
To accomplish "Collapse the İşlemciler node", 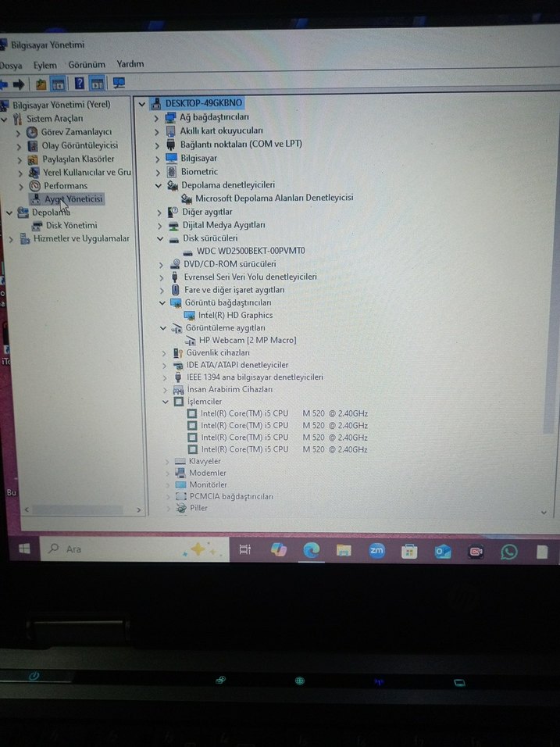I will click(x=166, y=402).
